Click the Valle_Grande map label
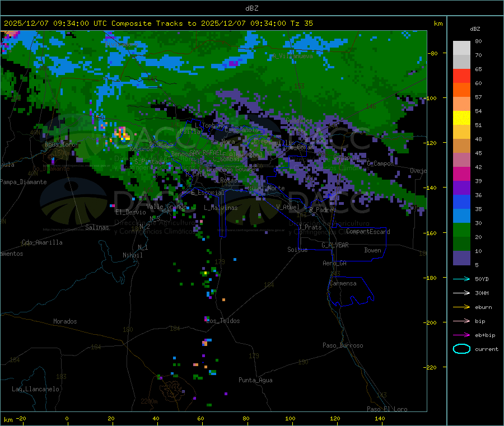Image resolution: width=504 pixels, height=426 pixels. click(x=166, y=207)
